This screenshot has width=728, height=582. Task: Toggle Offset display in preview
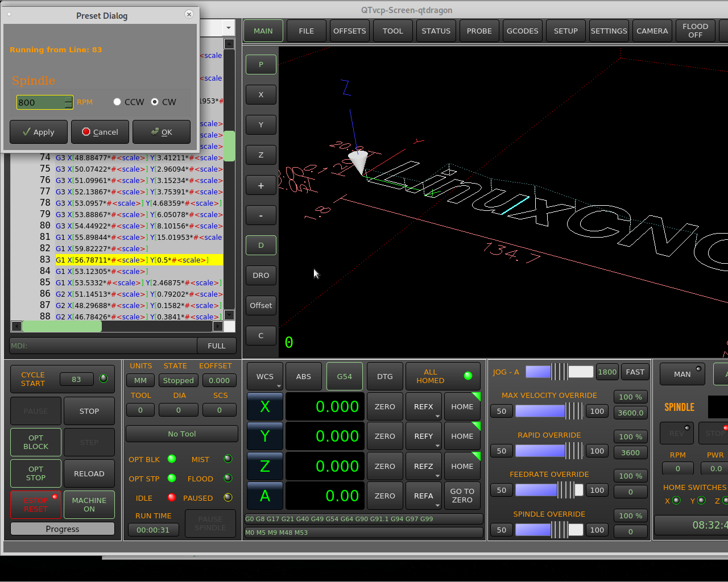261,305
